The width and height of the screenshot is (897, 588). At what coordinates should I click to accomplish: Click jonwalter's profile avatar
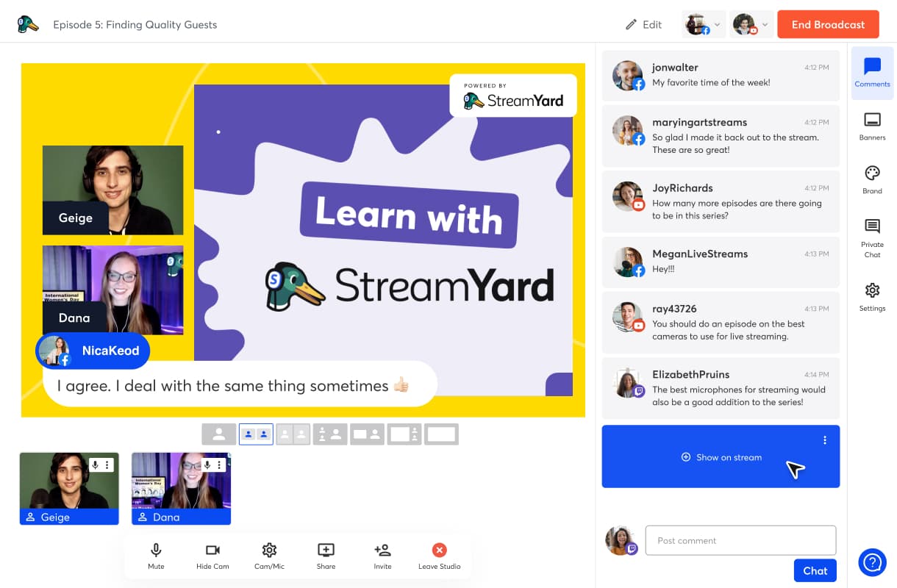[x=628, y=75]
